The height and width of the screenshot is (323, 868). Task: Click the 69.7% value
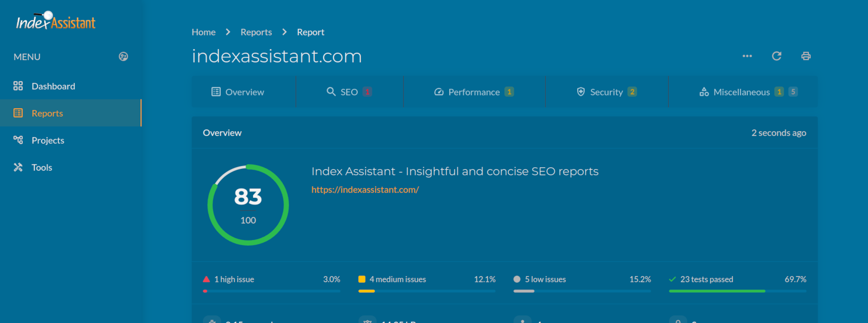[x=795, y=279]
